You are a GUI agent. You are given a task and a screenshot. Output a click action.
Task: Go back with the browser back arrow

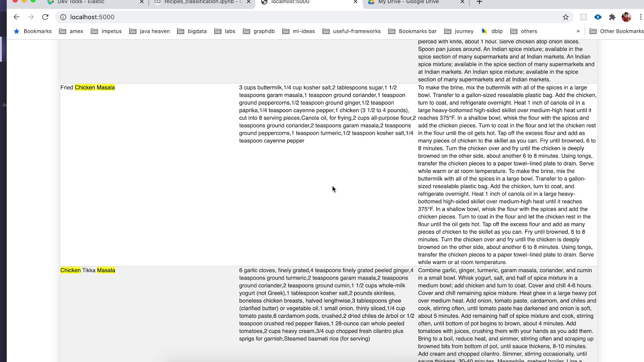pos(16,17)
